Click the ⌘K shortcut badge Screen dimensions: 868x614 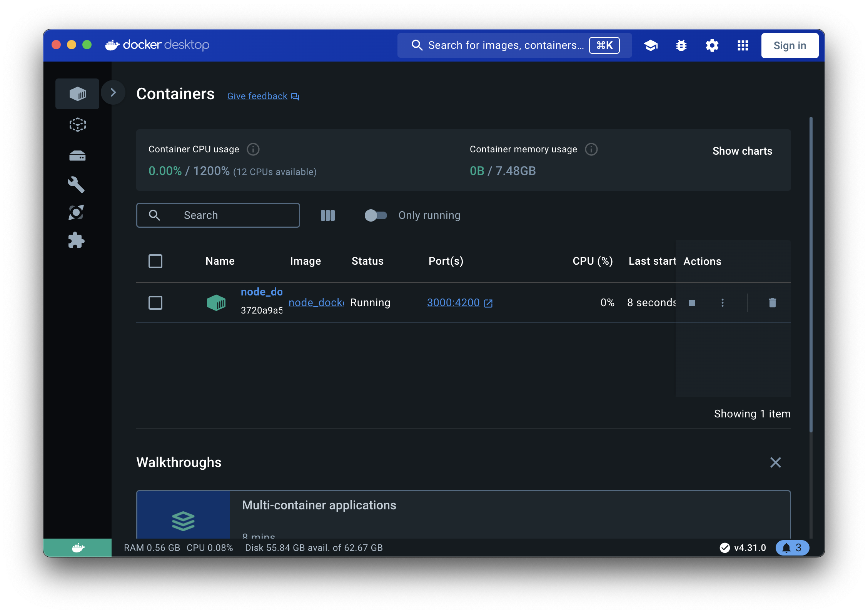pos(604,45)
